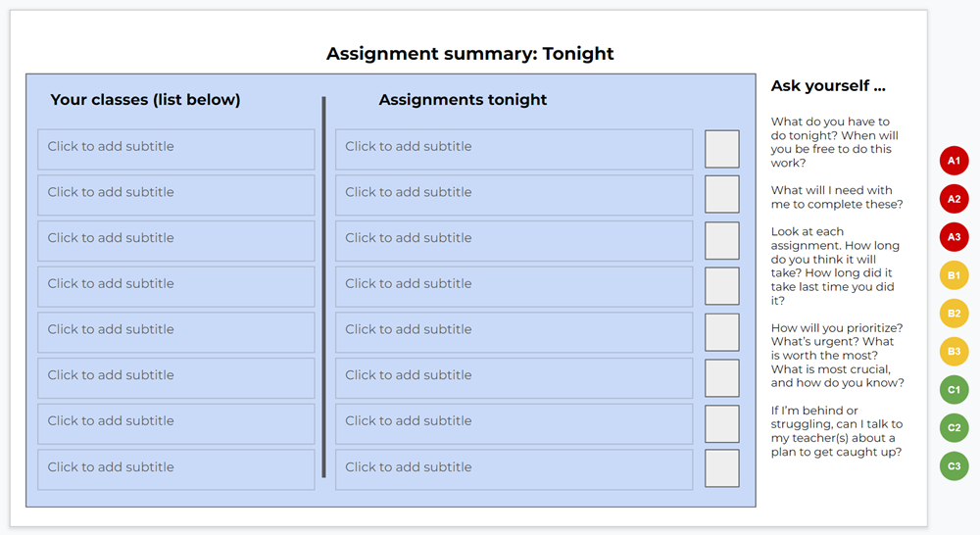Viewport: 980px width, 535px height.
Task: Pick the red A3 priority circle
Action: pos(954,237)
